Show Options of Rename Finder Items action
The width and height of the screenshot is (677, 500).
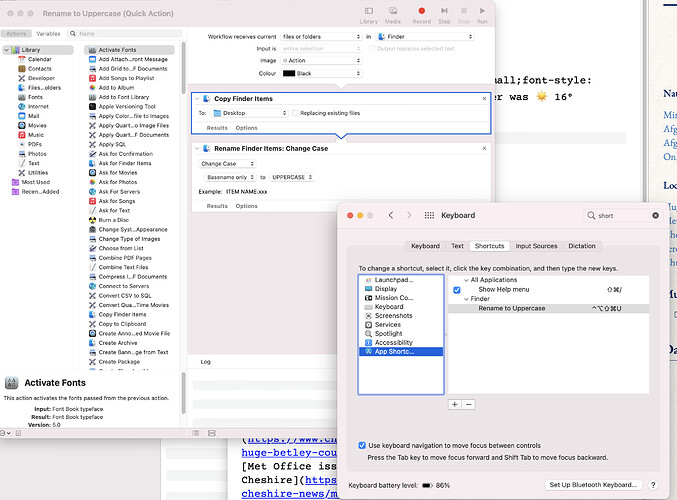(x=246, y=206)
